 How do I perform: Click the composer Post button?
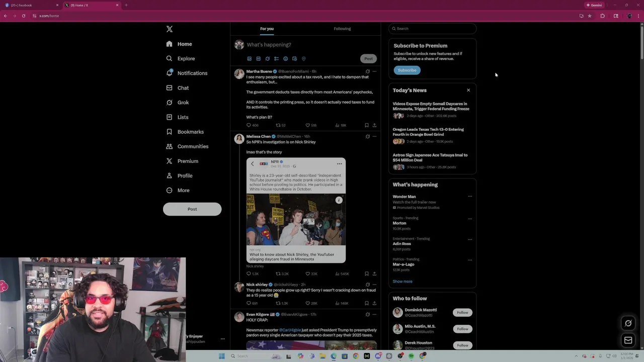tap(368, 59)
